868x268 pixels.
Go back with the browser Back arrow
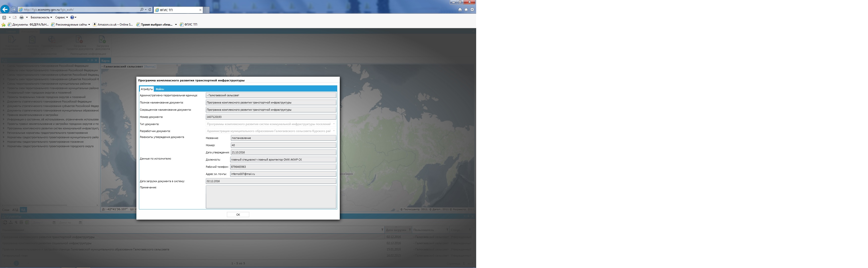coord(5,9)
